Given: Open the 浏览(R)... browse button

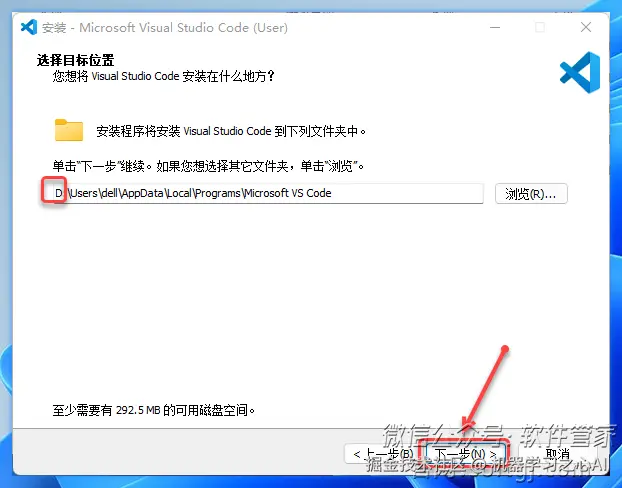Looking at the screenshot, I should (x=531, y=194).
